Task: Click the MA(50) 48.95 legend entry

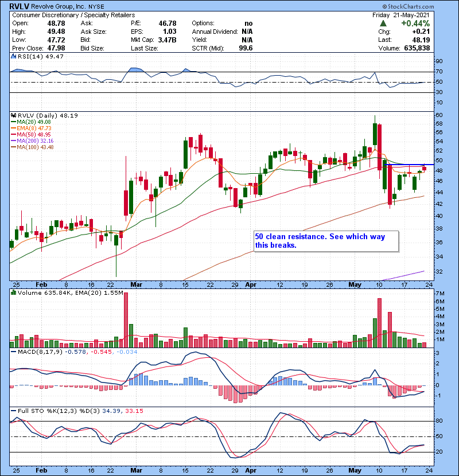Action: point(31,134)
